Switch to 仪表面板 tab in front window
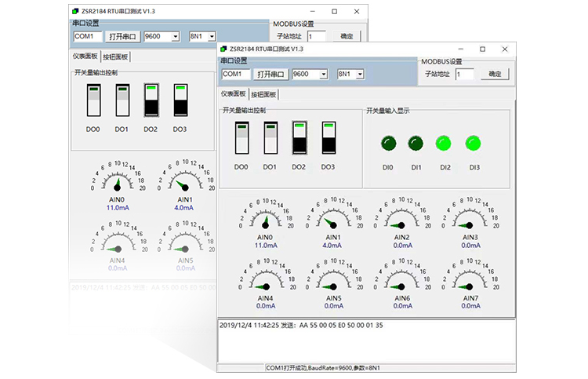 (x=234, y=94)
